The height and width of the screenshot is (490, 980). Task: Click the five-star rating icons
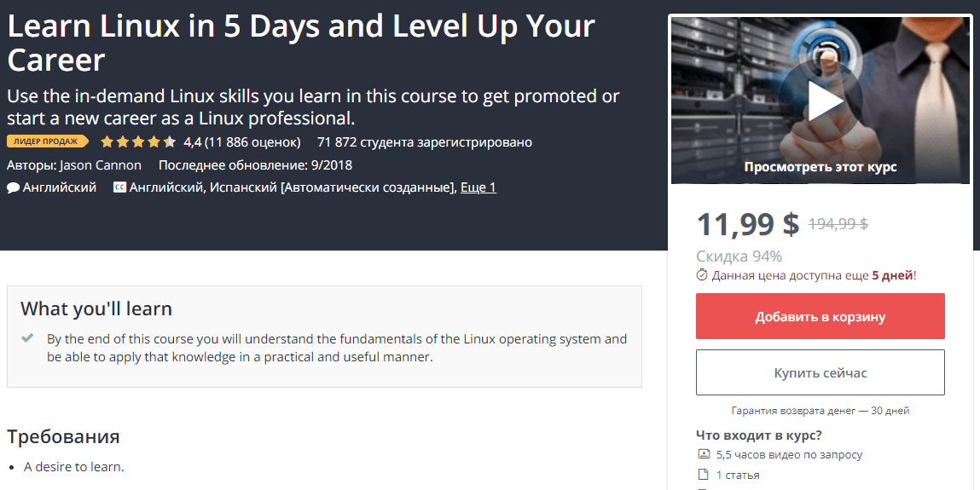pyautogui.click(x=138, y=142)
